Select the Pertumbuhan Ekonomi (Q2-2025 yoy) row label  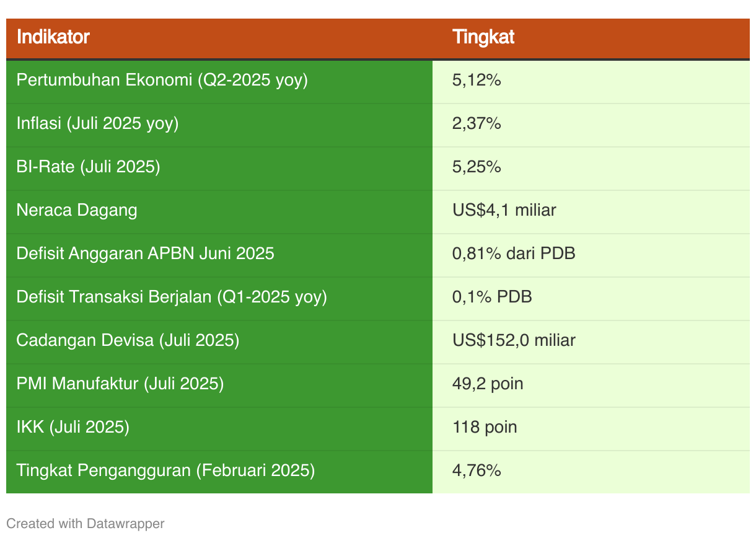(x=162, y=81)
